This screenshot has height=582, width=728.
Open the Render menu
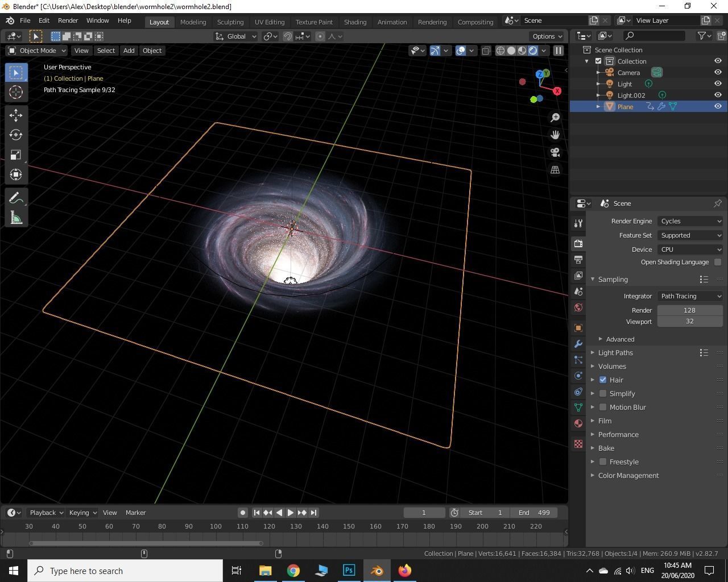[68, 20]
